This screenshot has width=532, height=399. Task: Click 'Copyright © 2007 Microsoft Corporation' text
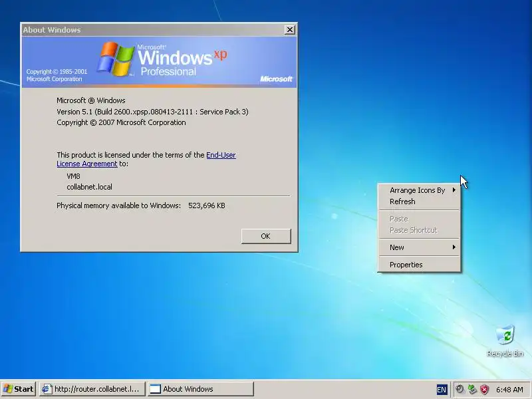(121, 122)
